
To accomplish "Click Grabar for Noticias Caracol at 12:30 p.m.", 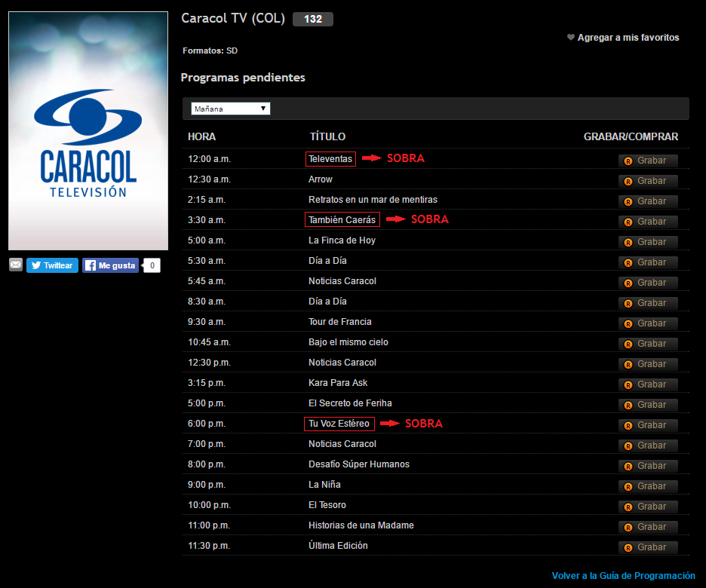I will pos(648,364).
